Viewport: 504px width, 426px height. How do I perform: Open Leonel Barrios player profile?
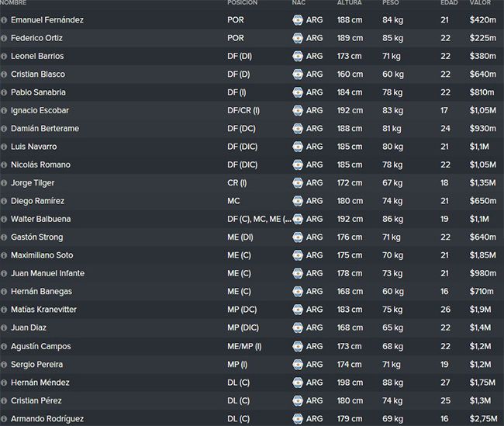pos(37,56)
